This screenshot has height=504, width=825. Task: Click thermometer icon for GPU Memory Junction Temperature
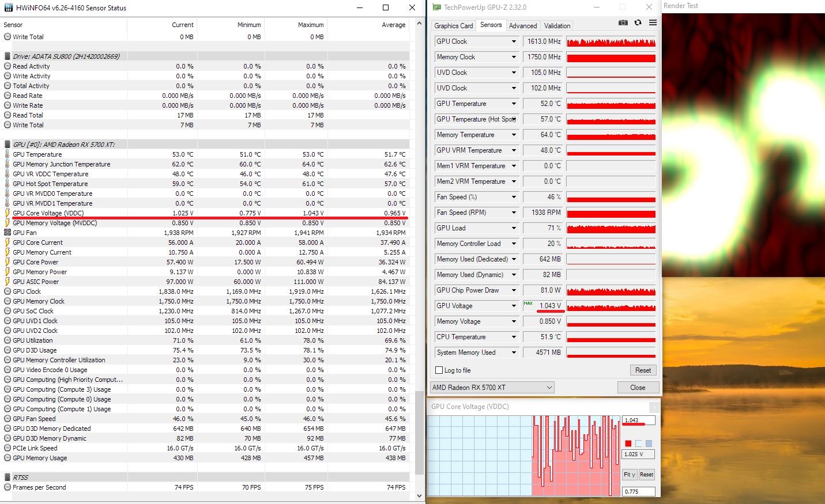point(7,164)
